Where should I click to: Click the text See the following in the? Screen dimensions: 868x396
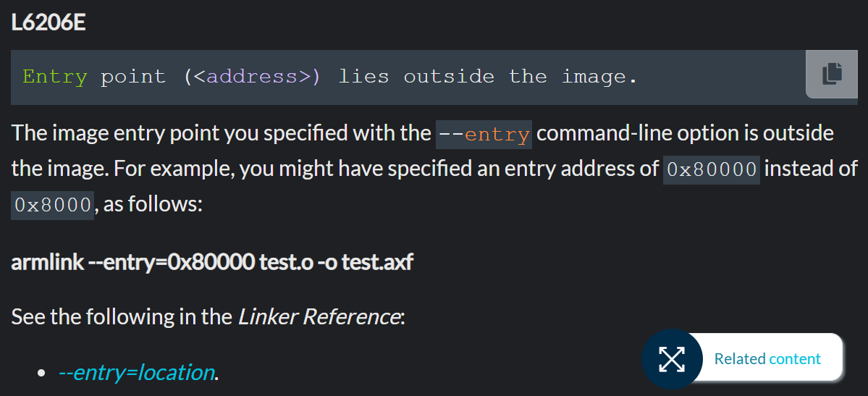121,317
